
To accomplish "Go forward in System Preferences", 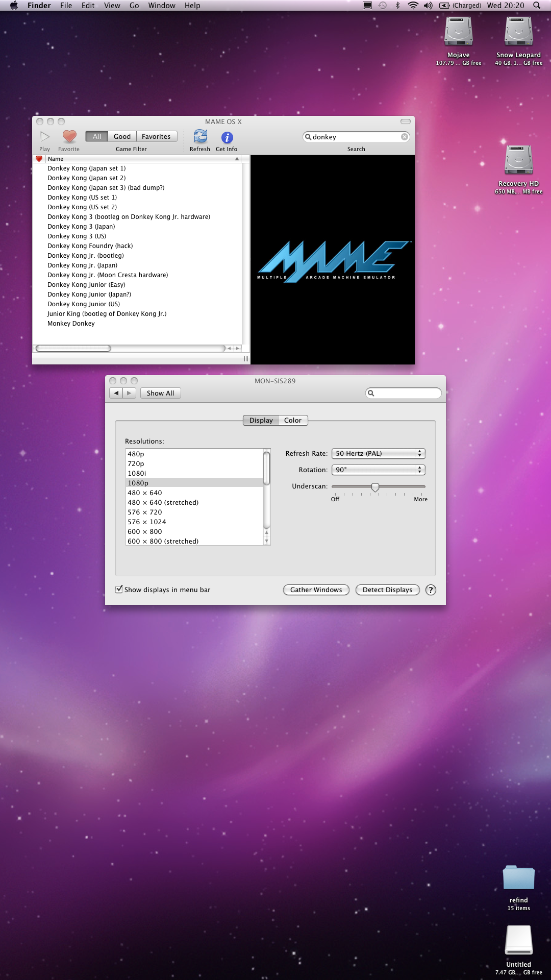I will pos(130,393).
